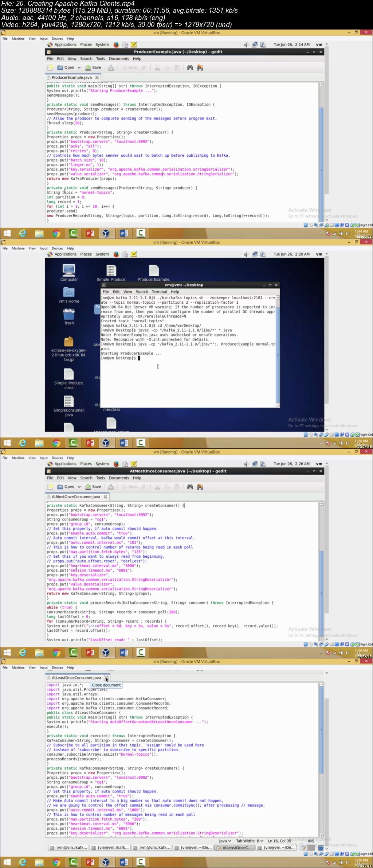Copy selection in ProducerExample.java gedit toolbar

click(x=167, y=67)
